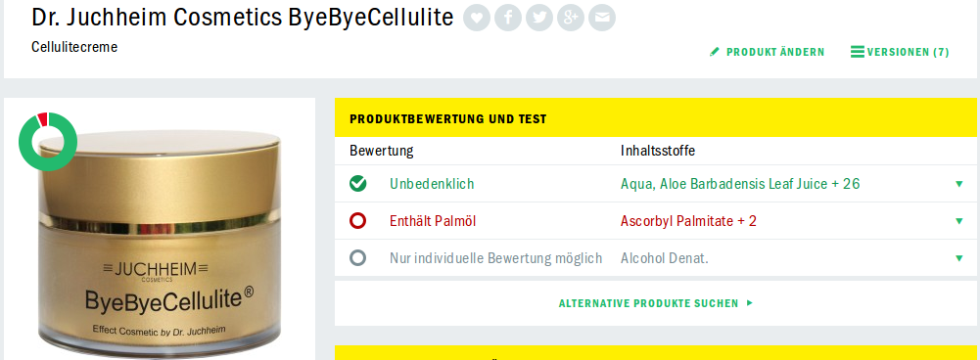Click the heart favorite icon
This screenshot has height=360, width=980.
[x=477, y=18]
